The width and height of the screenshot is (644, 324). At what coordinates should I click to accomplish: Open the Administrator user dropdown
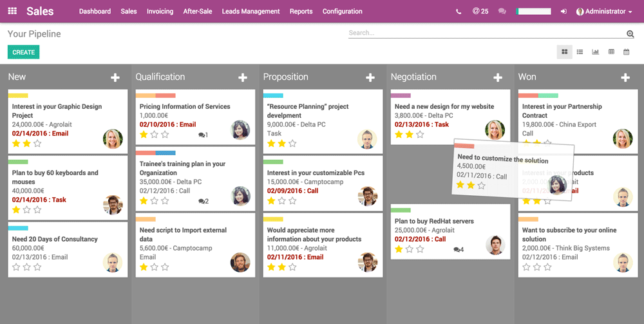click(x=604, y=12)
